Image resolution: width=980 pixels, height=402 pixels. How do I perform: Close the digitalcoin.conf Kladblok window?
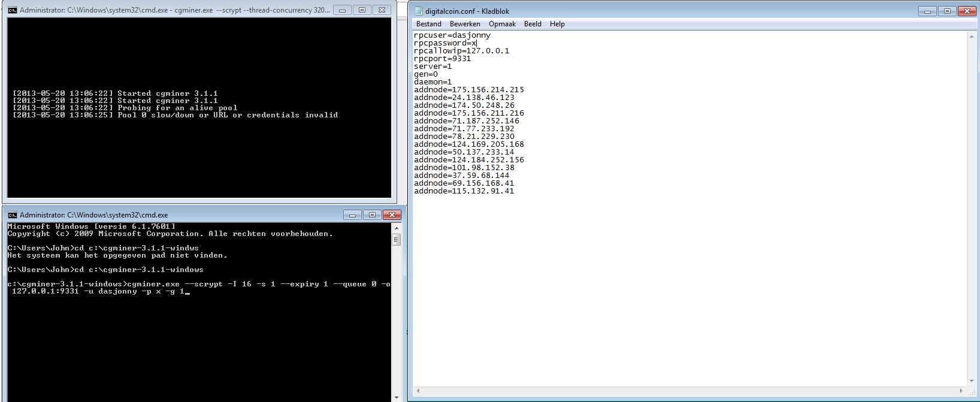pos(967,11)
